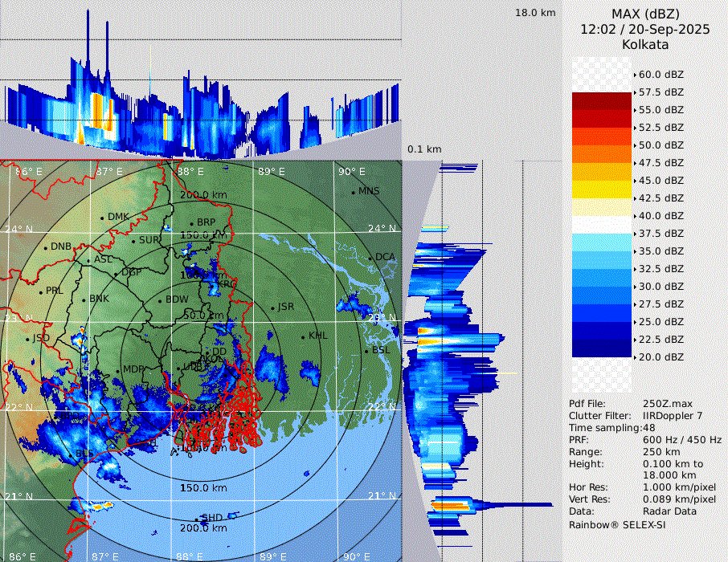Screen dimensions: 728x562
Task: Click the 60.0 dBZ legend label
Action: (661, 75)
